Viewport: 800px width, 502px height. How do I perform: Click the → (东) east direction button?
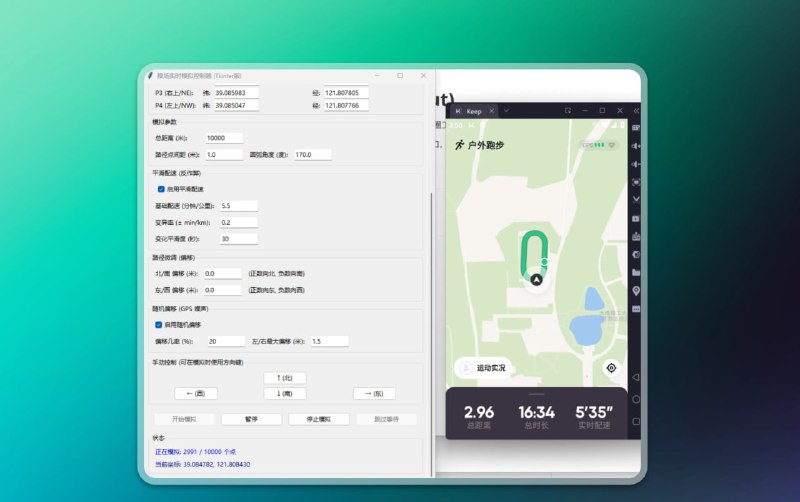[x=374, y=393]
